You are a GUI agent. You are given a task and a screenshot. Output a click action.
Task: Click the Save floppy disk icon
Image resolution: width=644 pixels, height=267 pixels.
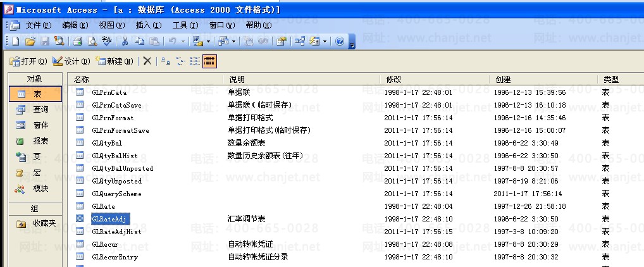(x=45, y=41)
